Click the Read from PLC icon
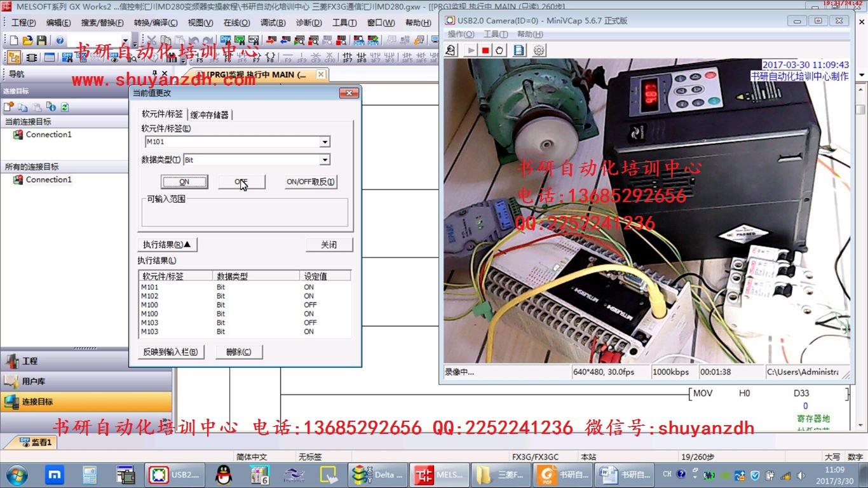868x488 pixels. tap(285, 40)
